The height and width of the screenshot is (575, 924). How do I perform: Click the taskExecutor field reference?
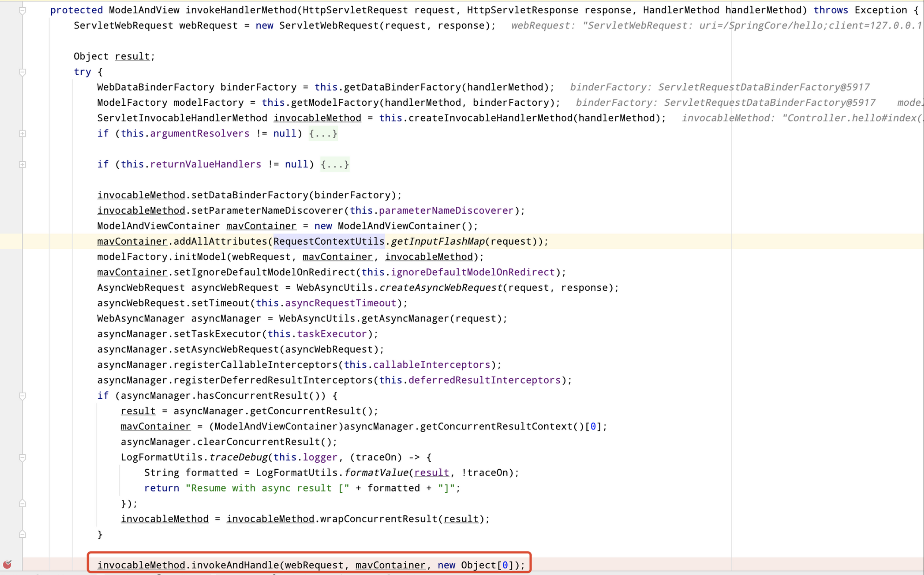(x=332, y=334)
